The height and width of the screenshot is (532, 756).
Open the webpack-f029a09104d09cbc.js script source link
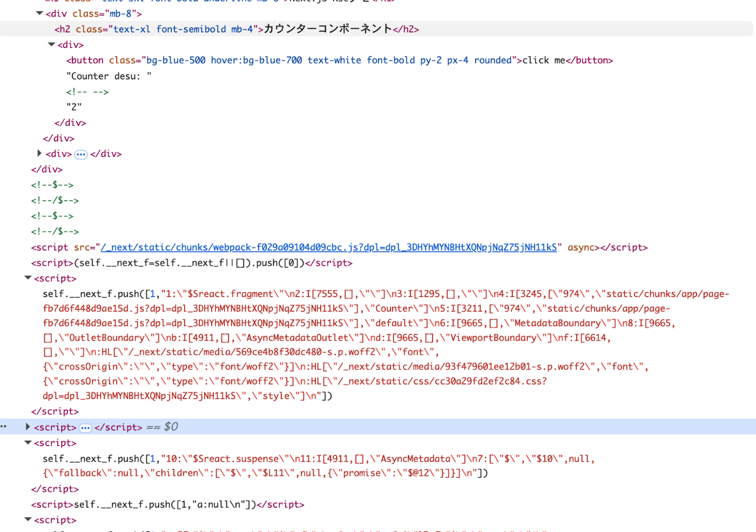click(x=328, y=247)
